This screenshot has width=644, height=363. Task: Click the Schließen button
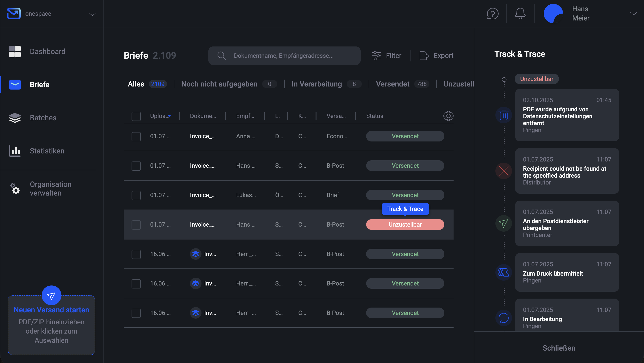pyautogui.click(x=559, y=348)
